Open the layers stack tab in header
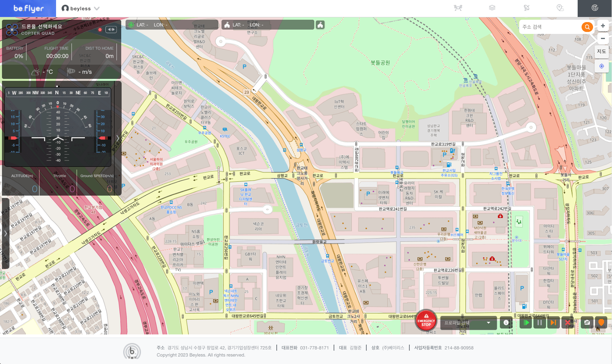The image size is (612, 364). [492, 8]
